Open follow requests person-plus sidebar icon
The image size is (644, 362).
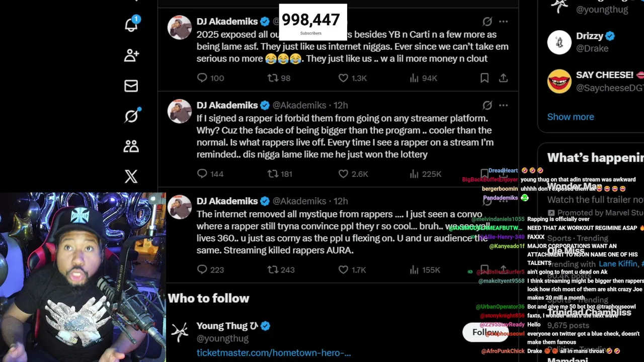pyautogui.click(x=131, y=55)
